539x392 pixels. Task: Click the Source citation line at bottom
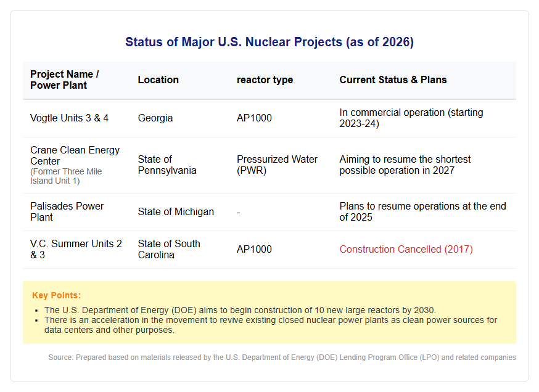click(282, 357)
